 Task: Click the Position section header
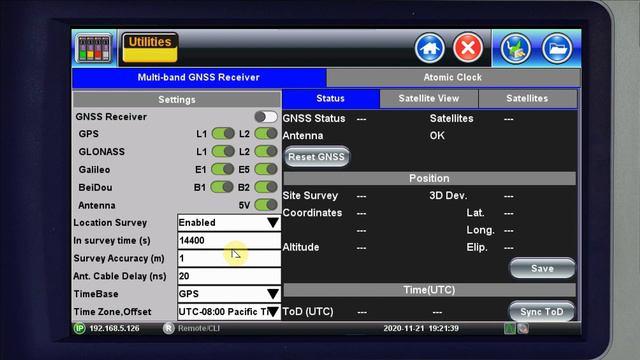[429, 178]
